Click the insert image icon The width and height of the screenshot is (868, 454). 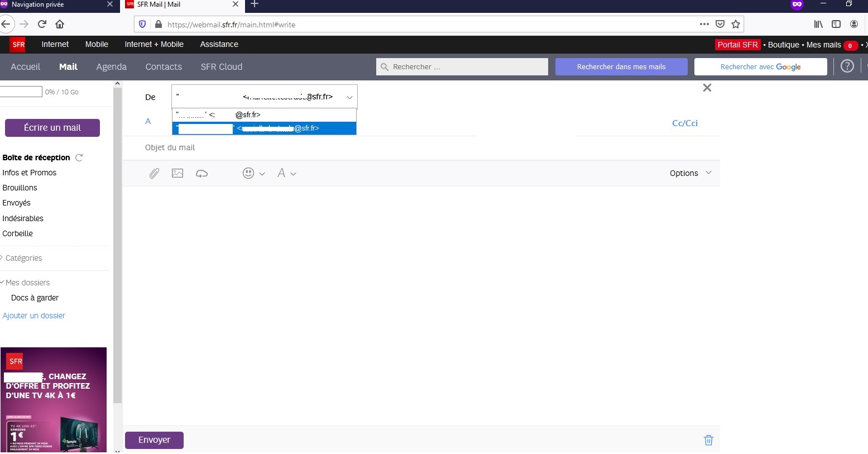point(178,174)
